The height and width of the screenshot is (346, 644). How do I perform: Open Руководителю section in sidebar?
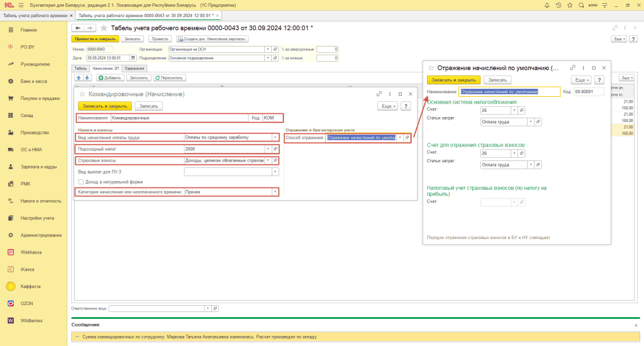click(35, 64)
